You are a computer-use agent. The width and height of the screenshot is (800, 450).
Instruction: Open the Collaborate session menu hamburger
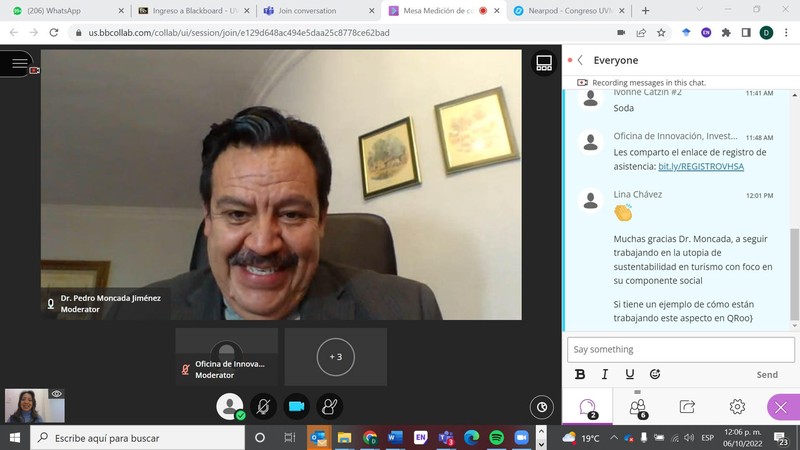coord(19,63)
